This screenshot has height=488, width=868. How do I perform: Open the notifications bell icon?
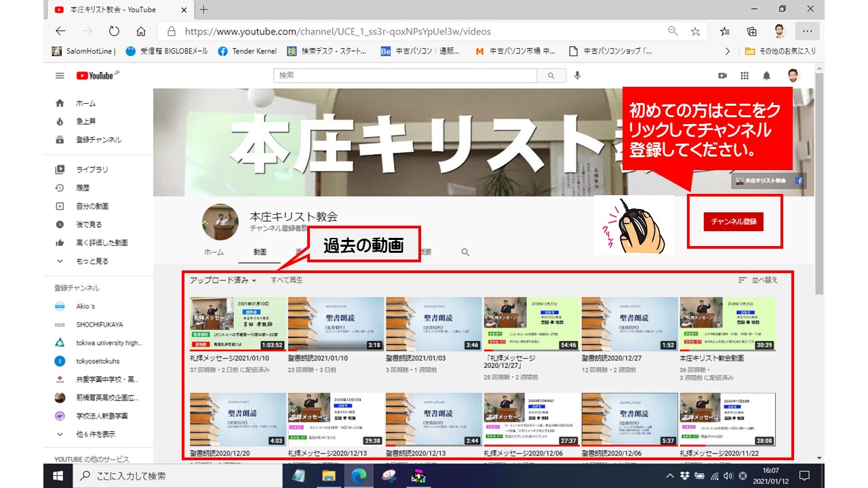766,76
